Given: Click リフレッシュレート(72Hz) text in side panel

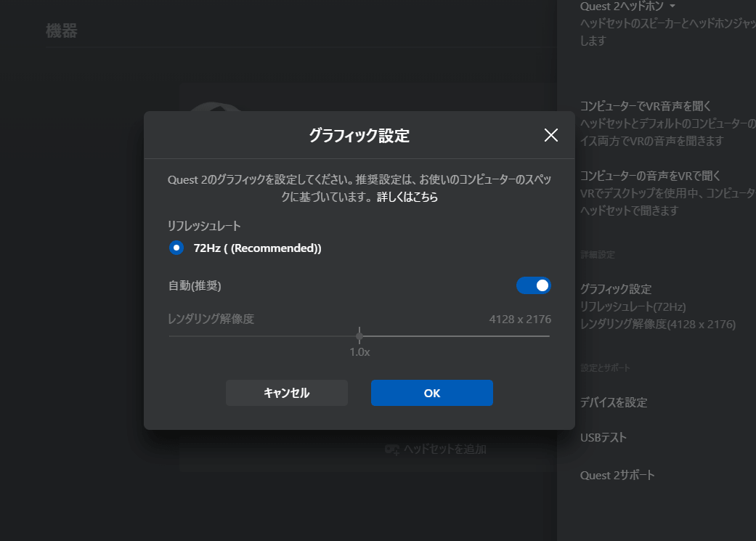Looking at the screenshot, I should [x=633, y=306].
